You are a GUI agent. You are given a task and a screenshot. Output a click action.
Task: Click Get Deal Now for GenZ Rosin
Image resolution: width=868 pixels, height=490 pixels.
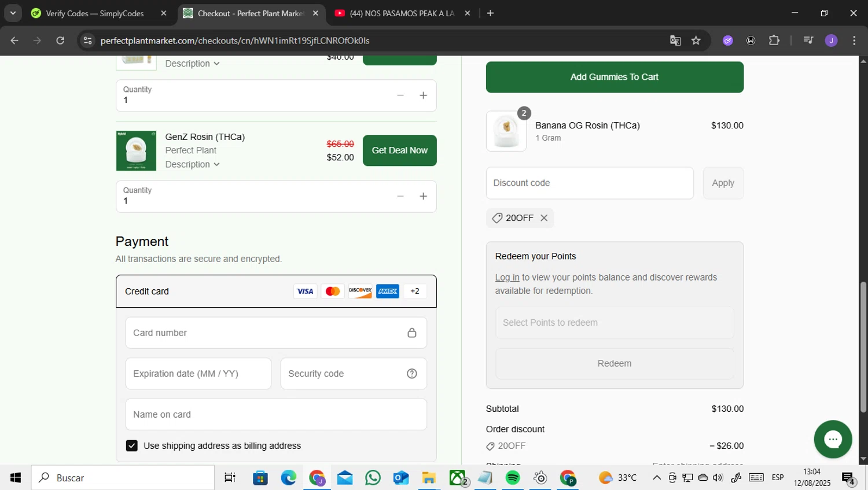pos(399,150)
